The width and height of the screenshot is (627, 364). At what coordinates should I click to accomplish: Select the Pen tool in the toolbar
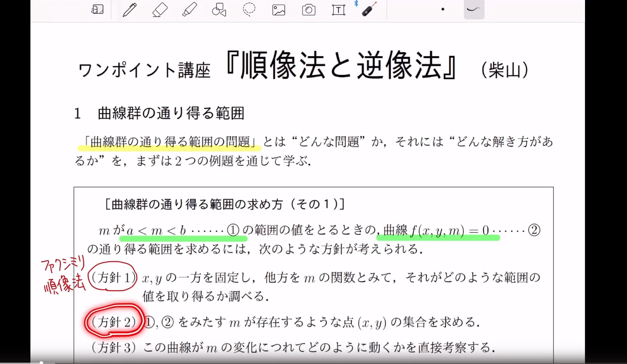(130, 10)
